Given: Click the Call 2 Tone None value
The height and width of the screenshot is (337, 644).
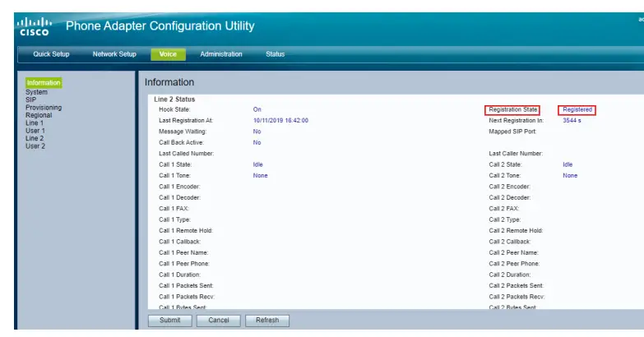Looking at the screenshot, I should pyautogui.click(x=570, y=176).
